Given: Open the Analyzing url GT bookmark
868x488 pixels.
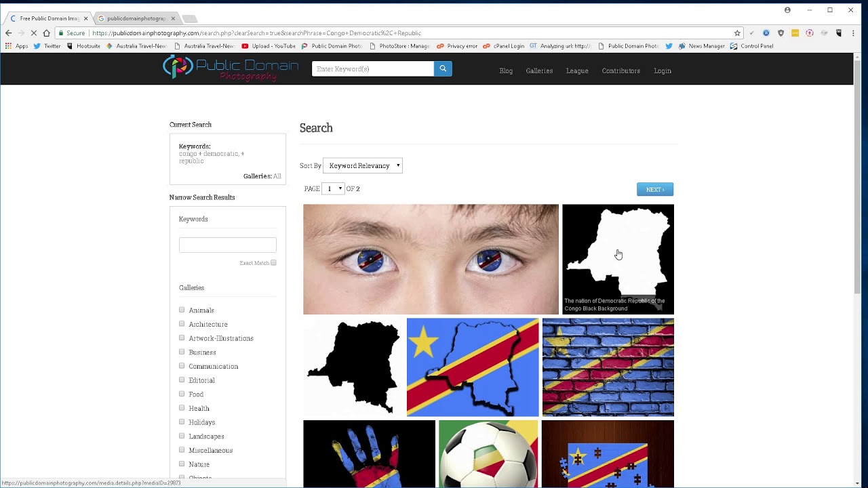Looking at the screenshot, I should 560,46.
